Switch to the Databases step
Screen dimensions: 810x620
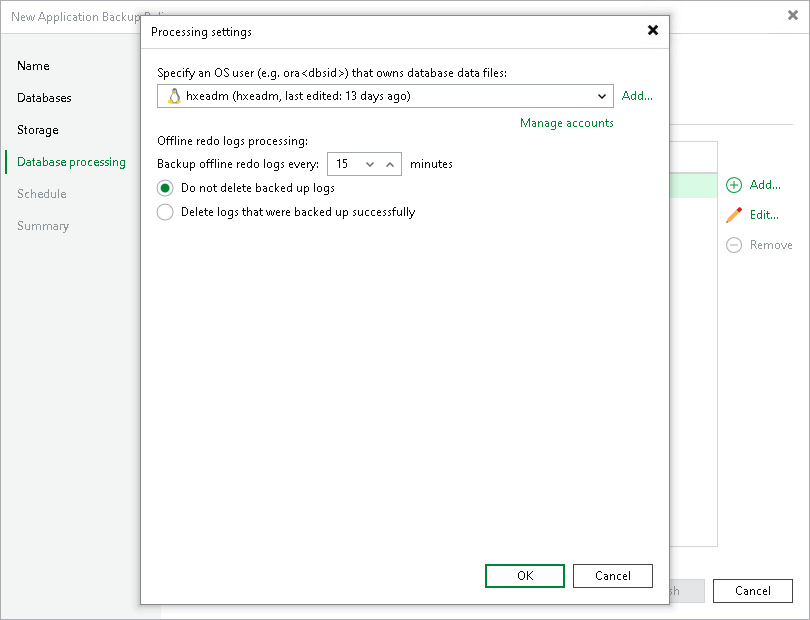click(44, 98)
